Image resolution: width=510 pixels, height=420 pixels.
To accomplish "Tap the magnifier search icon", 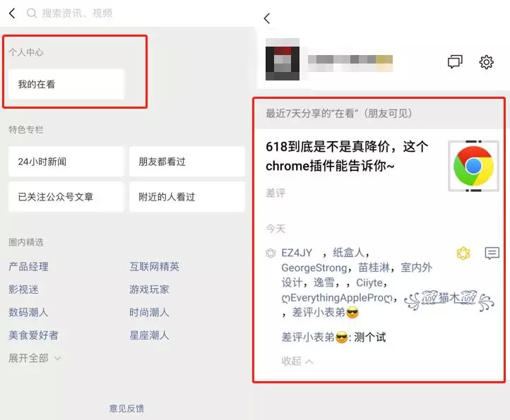I will 32,13.
